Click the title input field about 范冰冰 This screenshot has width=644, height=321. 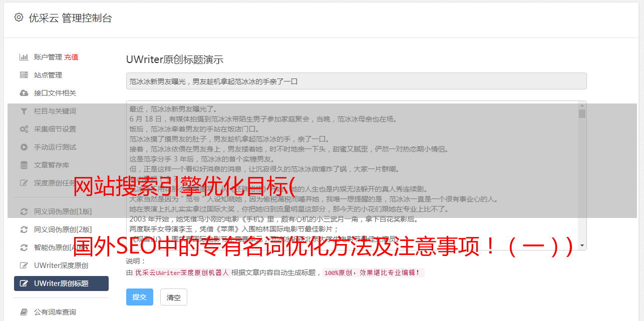tap(356, 81)
